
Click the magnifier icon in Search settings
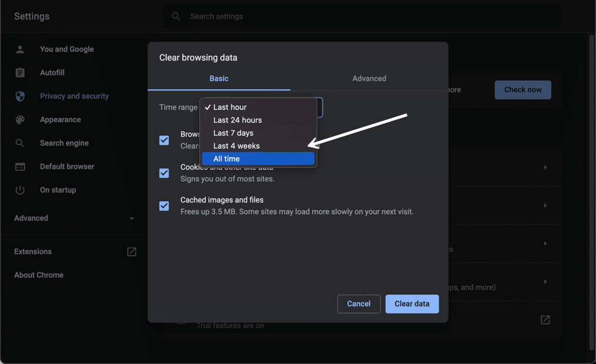[176, 16]
